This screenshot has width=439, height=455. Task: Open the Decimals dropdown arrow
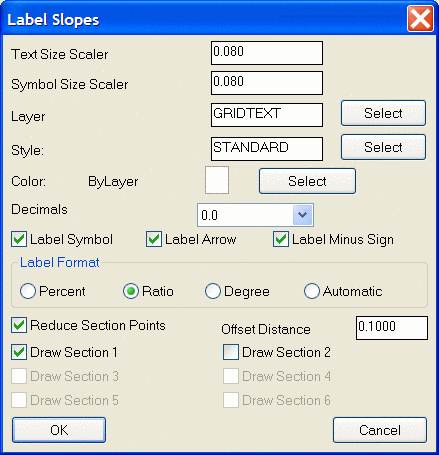(302, 215)
